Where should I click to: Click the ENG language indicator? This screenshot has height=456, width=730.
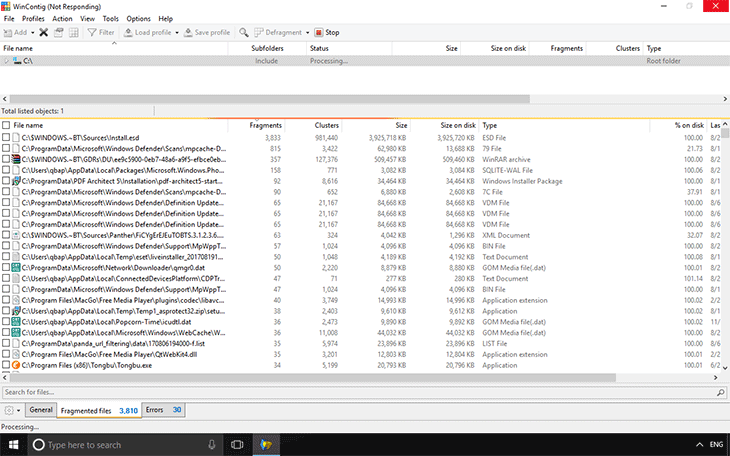coord(716,445)
